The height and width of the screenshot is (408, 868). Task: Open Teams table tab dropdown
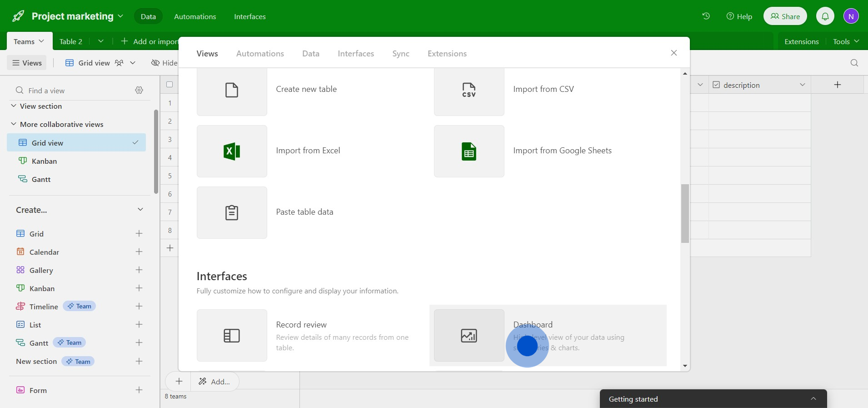41,41
